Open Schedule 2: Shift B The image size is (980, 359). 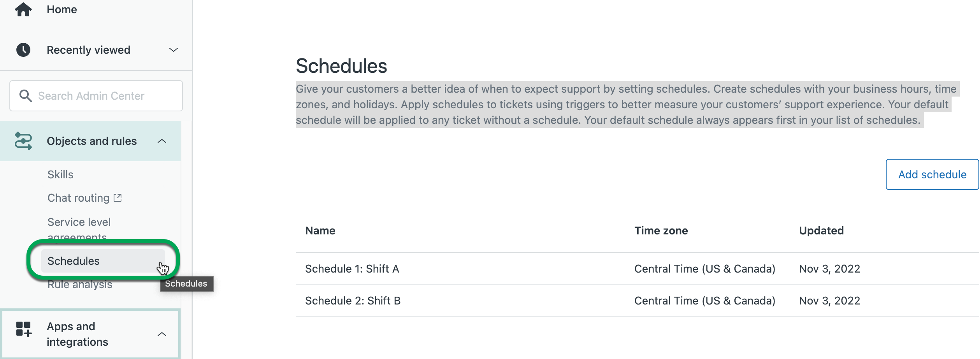(x=353, y=301)
